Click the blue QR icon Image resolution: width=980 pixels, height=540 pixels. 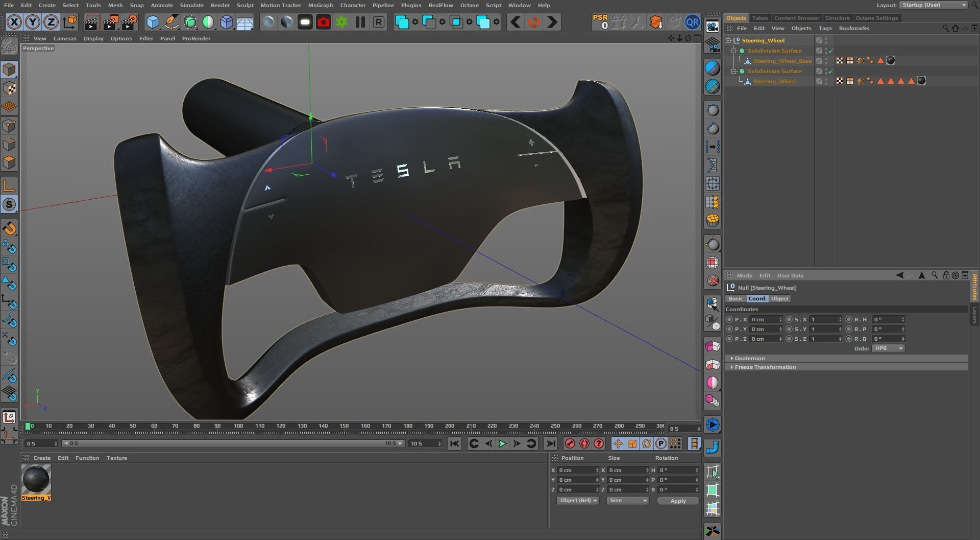click(x=693, y=22)
